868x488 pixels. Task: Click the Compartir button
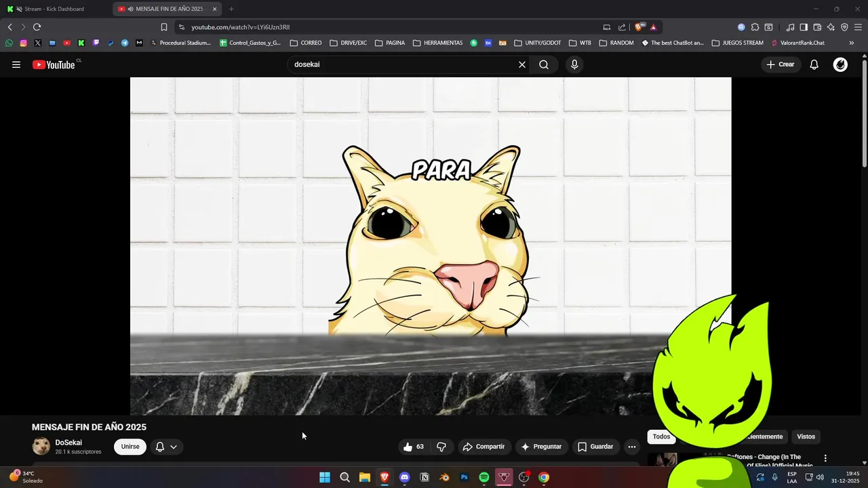(484, 447)
